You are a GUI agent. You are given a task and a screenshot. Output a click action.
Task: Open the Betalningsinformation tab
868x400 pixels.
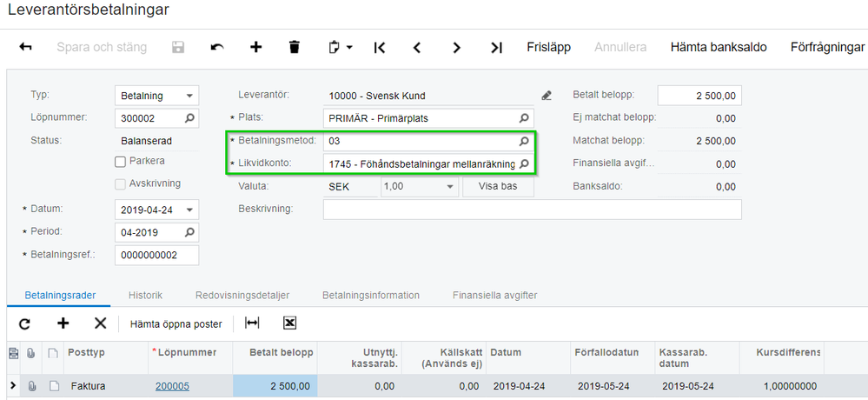(x=371, y=296)
